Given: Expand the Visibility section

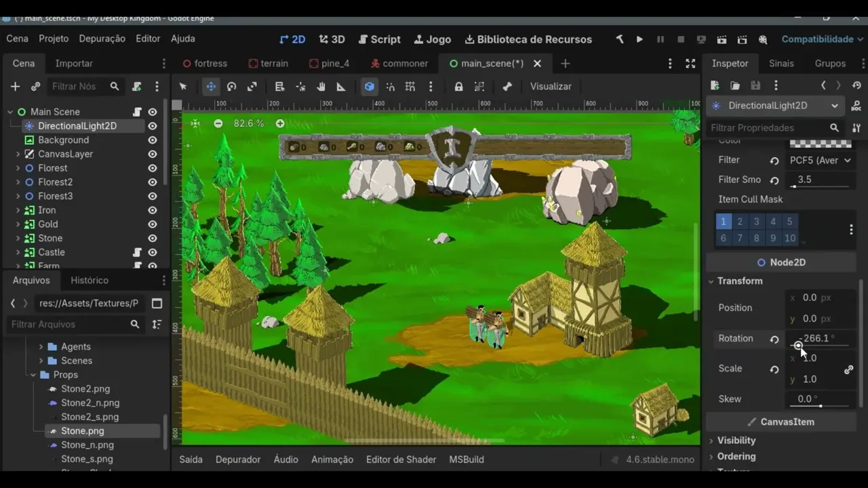Looking at the screenshot, I should [x=736, y=441].
